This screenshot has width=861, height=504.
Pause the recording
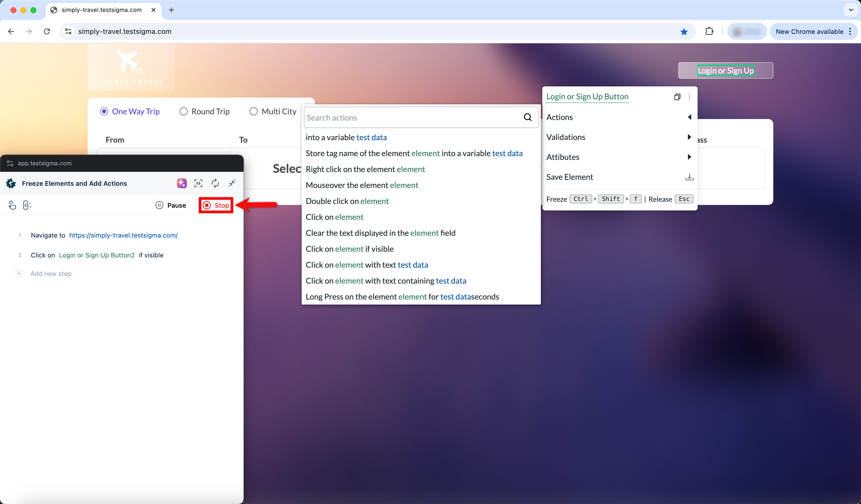click(171, 205)
